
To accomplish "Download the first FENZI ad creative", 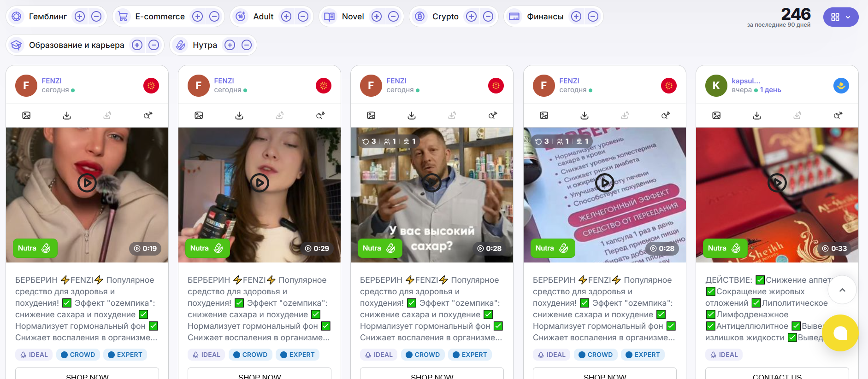I will (67, 116).
